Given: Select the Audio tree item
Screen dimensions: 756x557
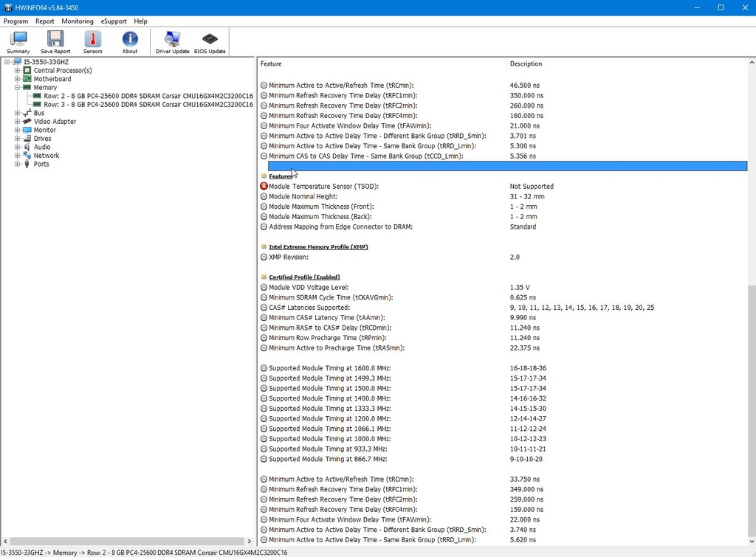Looking at the screenshot, I should 42,147.
